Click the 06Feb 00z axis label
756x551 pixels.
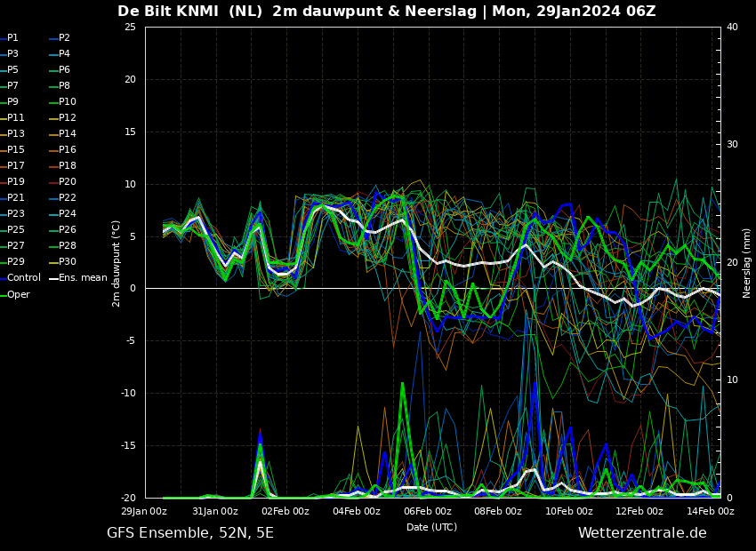(427, 512)
